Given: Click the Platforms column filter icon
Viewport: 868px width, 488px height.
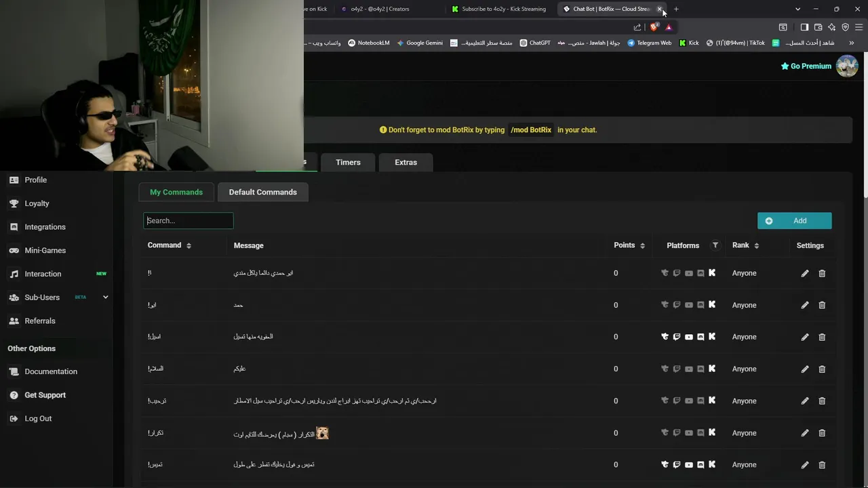Looking at the screenshot, I should pyautogui.click(x=715, y=245).
